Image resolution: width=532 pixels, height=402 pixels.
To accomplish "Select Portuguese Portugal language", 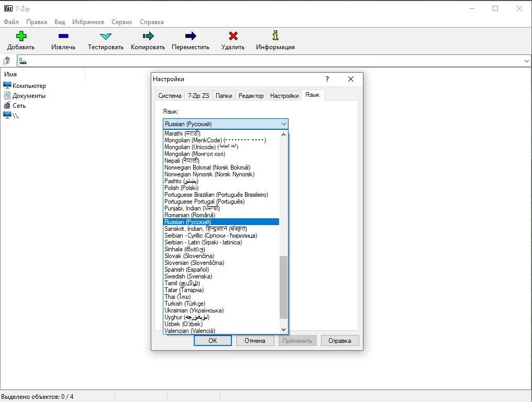I will (221, 202).
